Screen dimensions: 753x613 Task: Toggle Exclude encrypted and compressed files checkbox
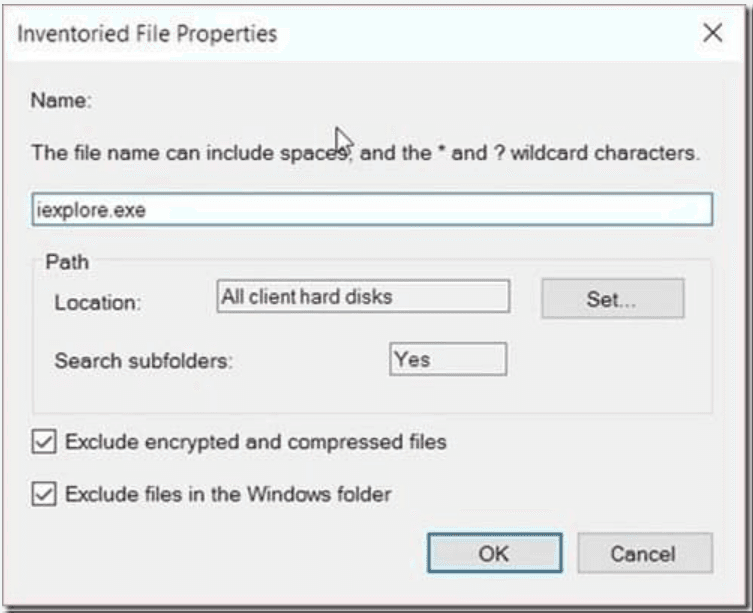click(x=44, y=442)
